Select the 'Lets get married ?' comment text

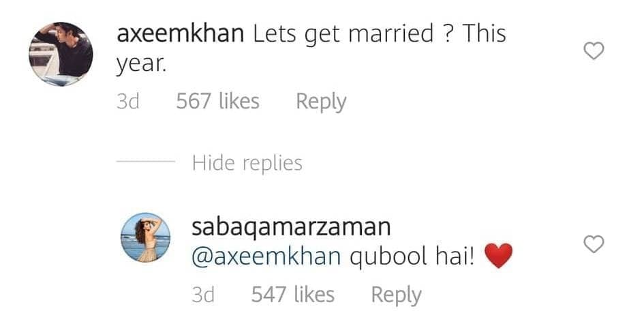pyautogui.click(x=350, y=33)
